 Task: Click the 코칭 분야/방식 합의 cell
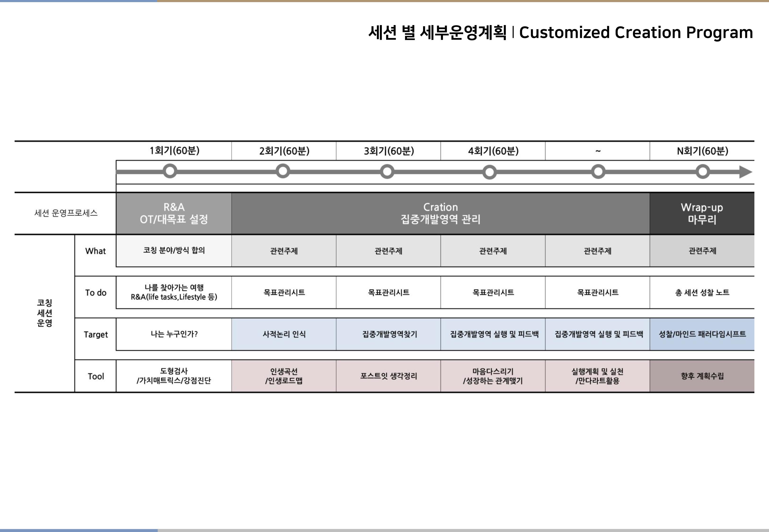click(x=174, y=250)
